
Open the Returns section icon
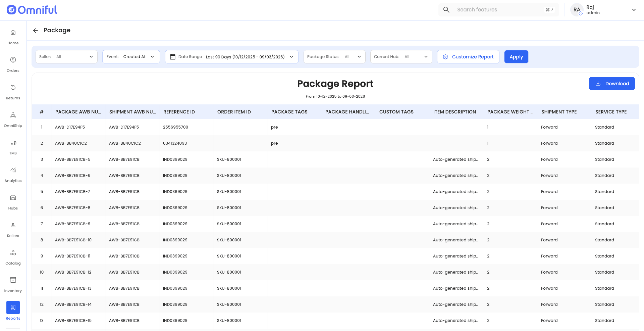[13, 88]
